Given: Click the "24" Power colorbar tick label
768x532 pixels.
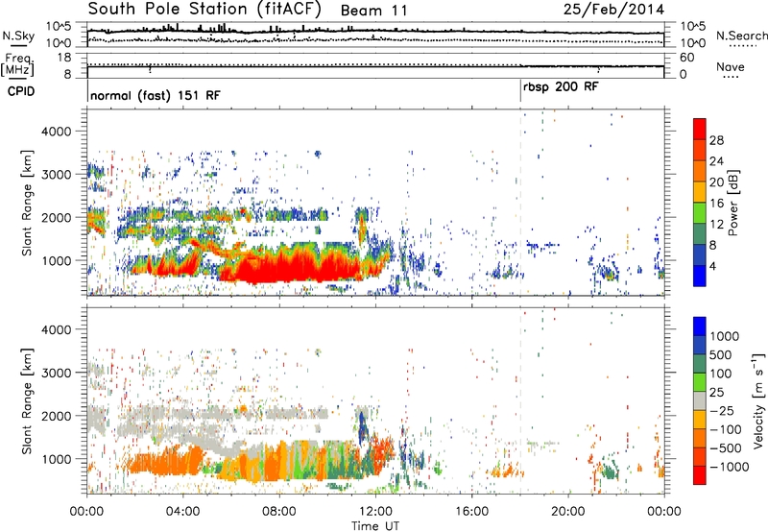Looking at the screenshot, I should (716, 161).
